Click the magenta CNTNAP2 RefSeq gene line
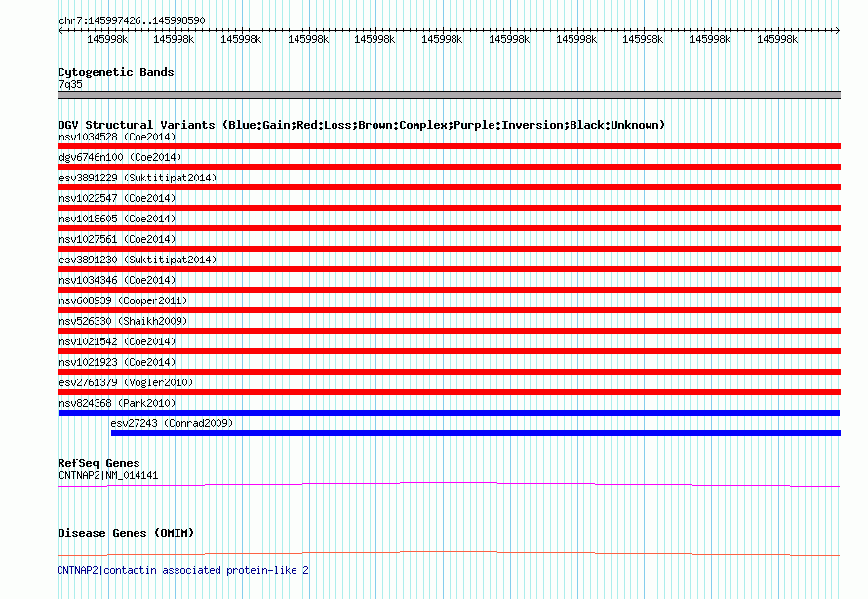This screenshot has height=599, width=868. coord(449,485)
